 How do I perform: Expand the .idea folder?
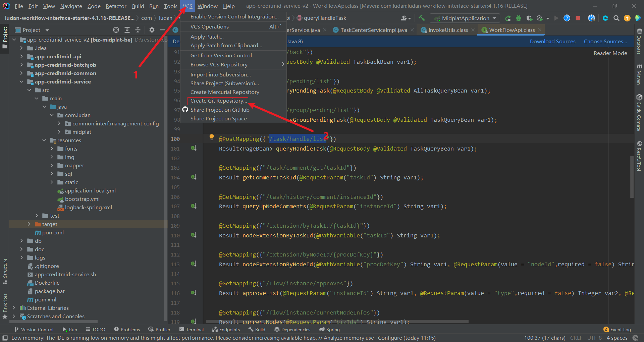21,48
